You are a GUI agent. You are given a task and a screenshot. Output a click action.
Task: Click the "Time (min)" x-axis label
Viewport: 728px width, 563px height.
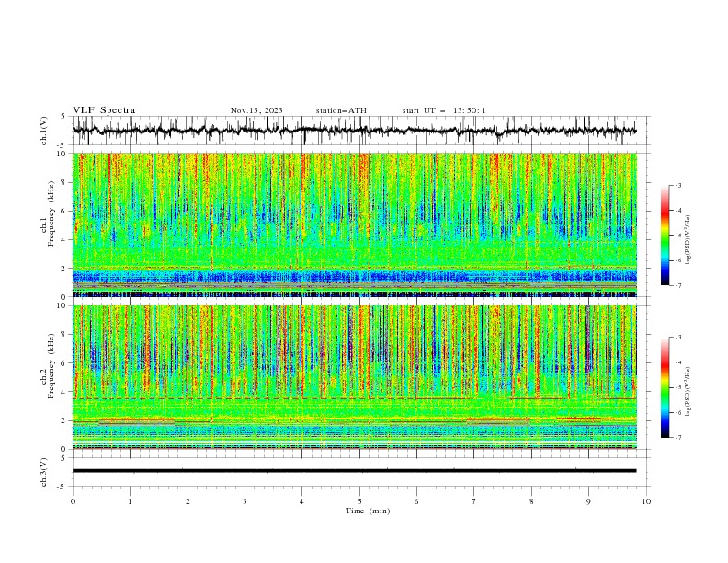pos(368,511)
